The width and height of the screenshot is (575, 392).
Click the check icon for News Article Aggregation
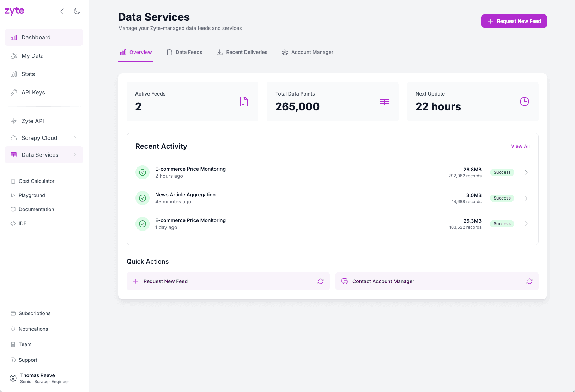pyautogui.click(x=143, y=198)
